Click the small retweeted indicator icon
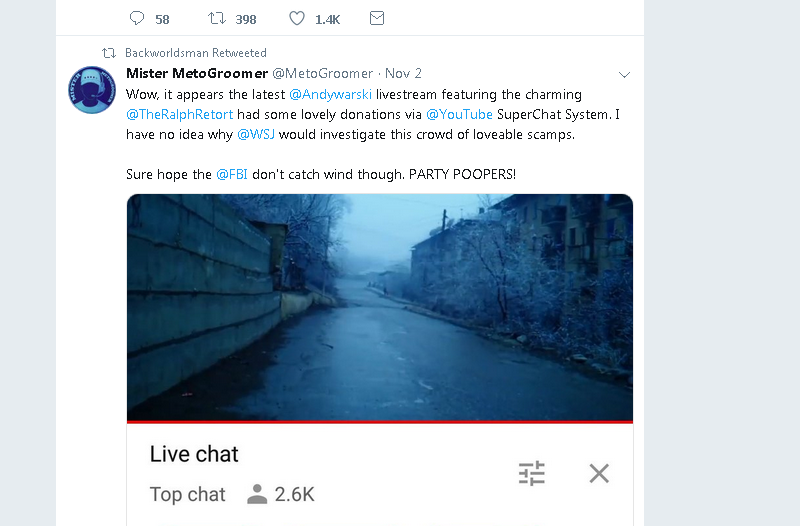This screenshot has height=526, width=800. click(x=109, y=53)
